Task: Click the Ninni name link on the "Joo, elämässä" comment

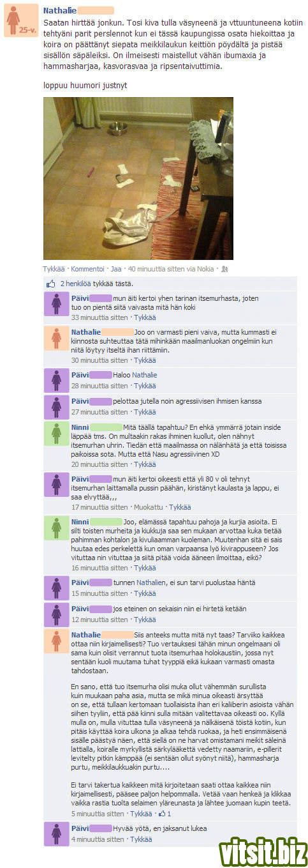Action: [80, 522]
